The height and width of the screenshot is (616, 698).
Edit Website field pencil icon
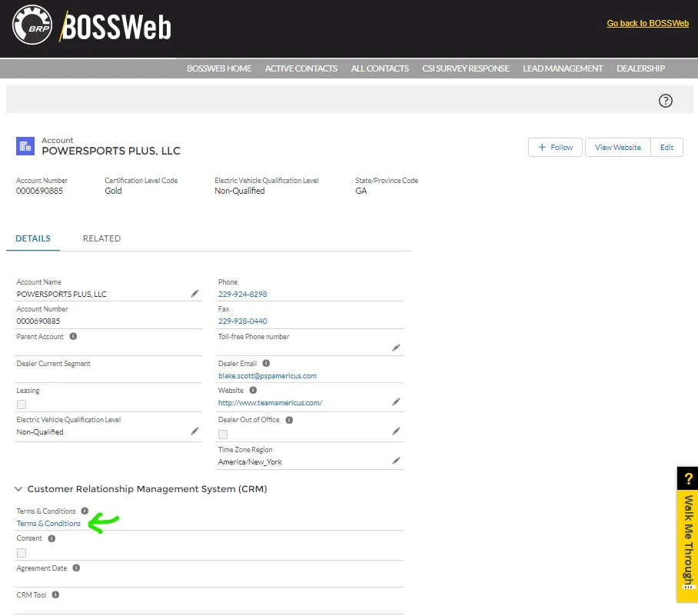pos(396,402)
